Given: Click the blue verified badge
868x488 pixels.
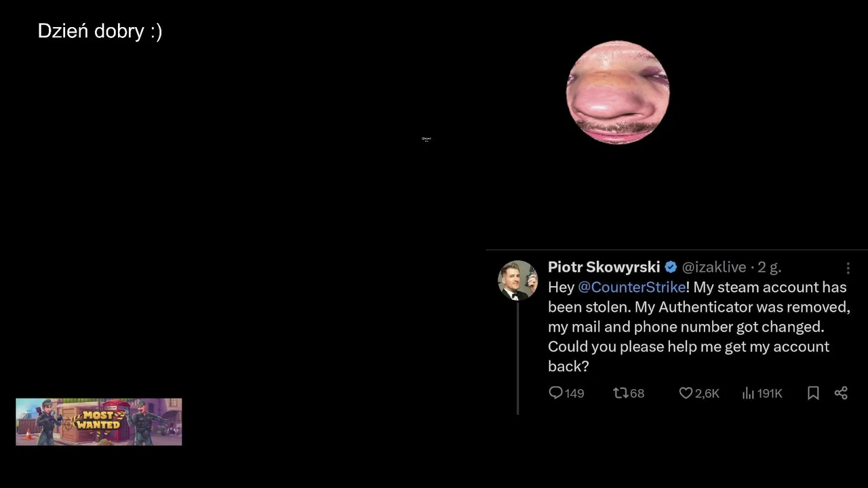Looking at the screenshot, I should click(x=671, y=267).
